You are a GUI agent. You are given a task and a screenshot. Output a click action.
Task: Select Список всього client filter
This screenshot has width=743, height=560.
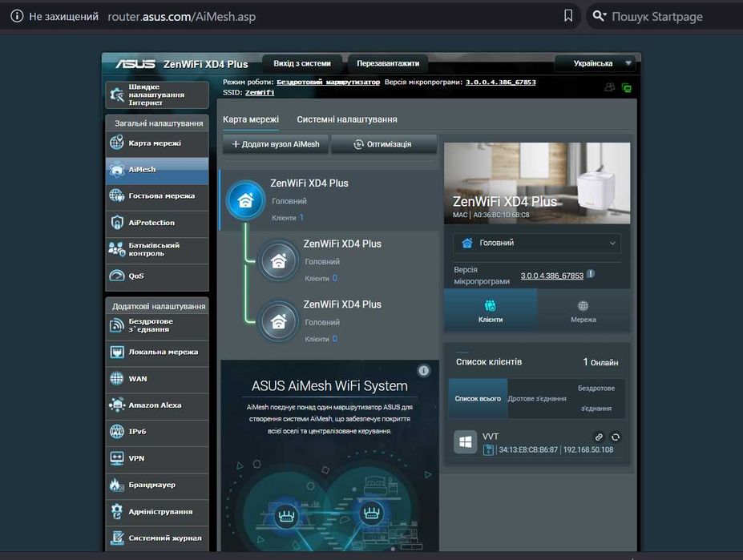[x=478, y=398]
